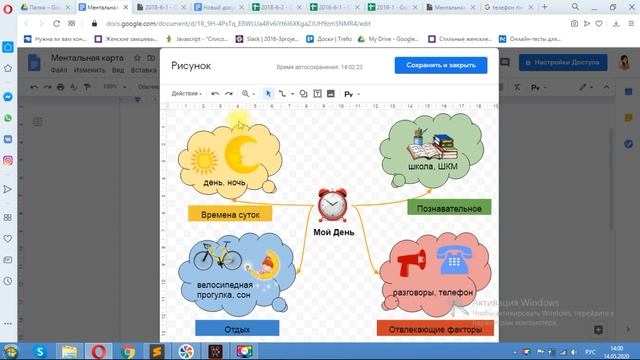The image size is (640, 360).
Task: Open comments history icon near share button
Action: [x=505, y=62]
